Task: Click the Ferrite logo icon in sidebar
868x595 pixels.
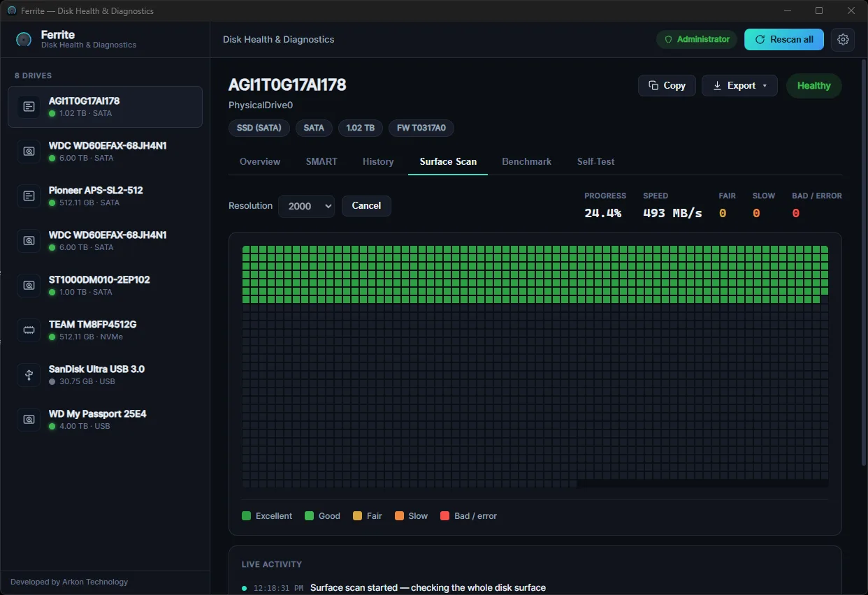Action: 23,40
